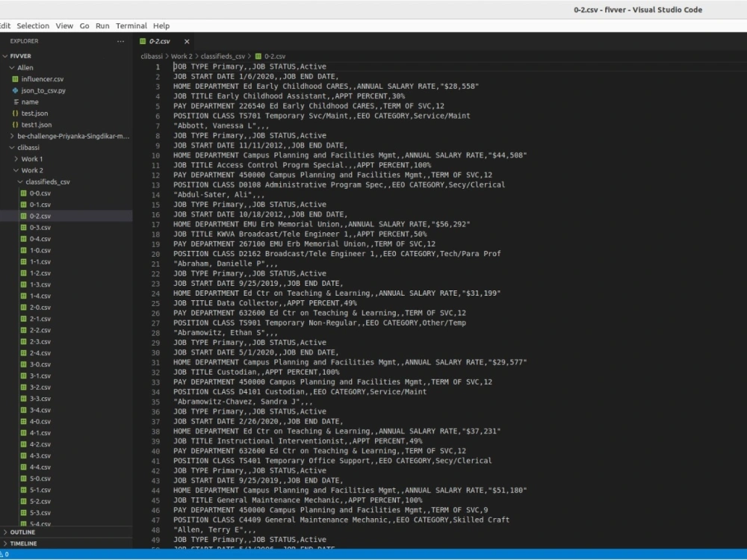Click the CSV icon in the 0-2.csv tab
The image size is (747, 560).
coord(143,41)
